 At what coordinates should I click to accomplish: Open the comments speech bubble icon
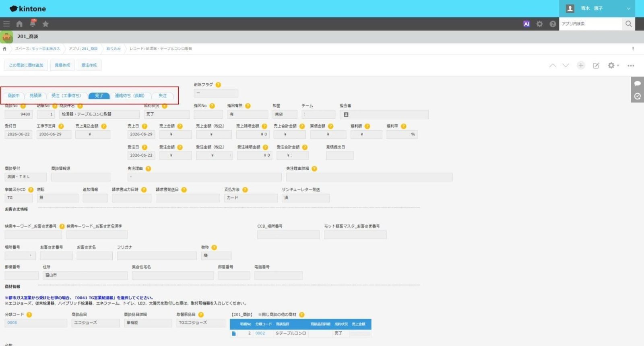pos(638,83)
